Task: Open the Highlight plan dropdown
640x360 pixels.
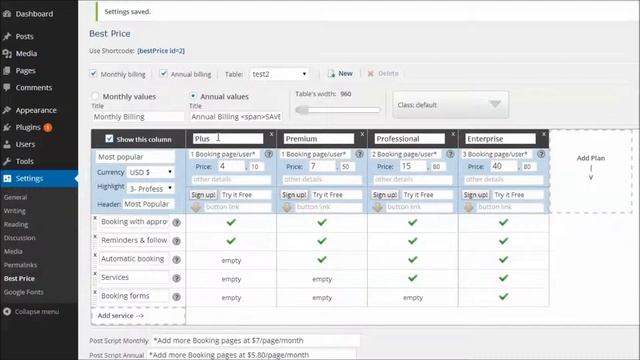Action: coord(150,189)
